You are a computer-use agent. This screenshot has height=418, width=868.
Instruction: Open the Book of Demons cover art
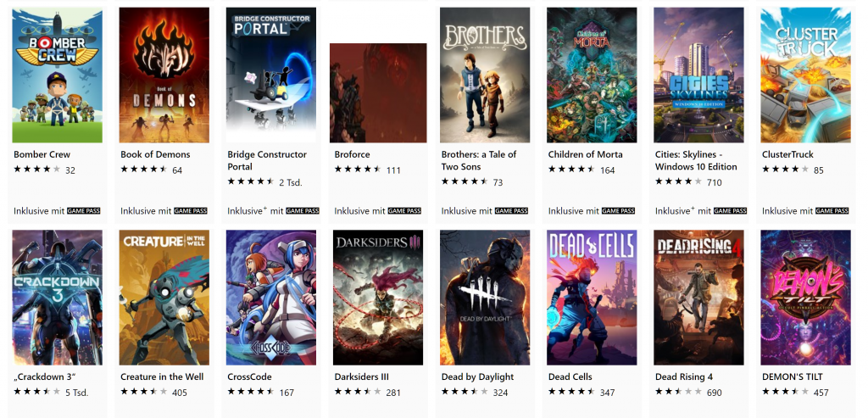[164, 75]
